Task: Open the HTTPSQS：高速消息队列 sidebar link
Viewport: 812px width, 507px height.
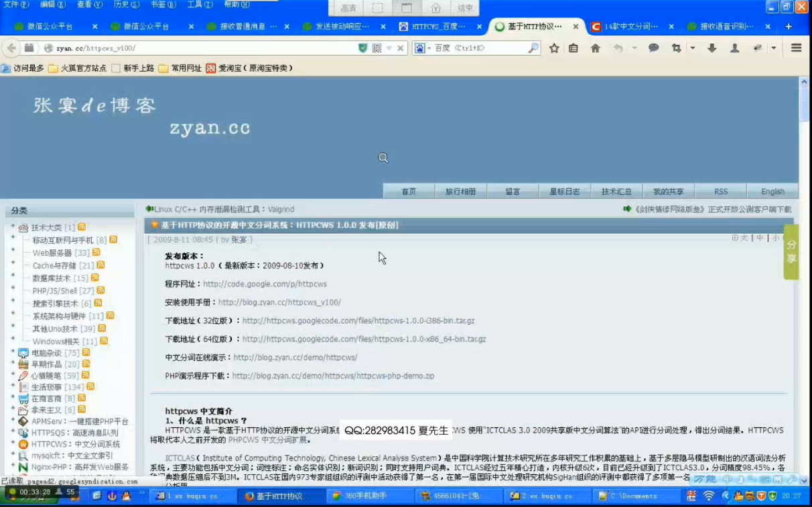Action: pyautogui.click(x=74, y=433)
